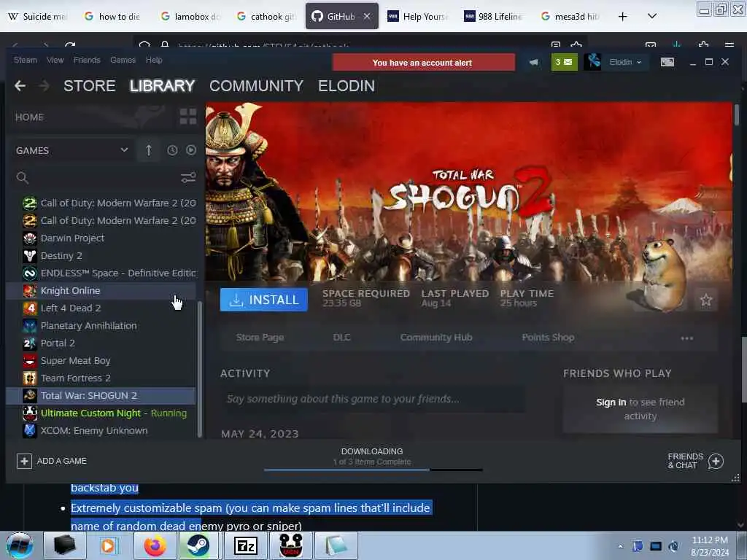Click the recent activity clock filter icon

click(172, 150)
